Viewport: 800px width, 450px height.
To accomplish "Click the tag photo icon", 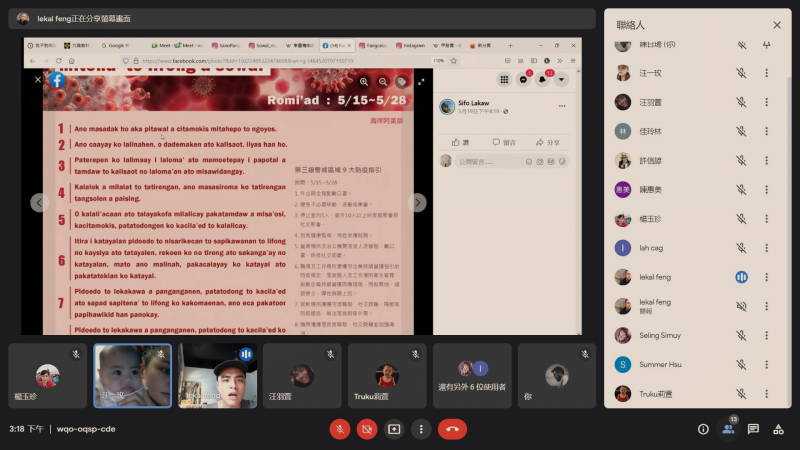I will [x=402, y=82].
